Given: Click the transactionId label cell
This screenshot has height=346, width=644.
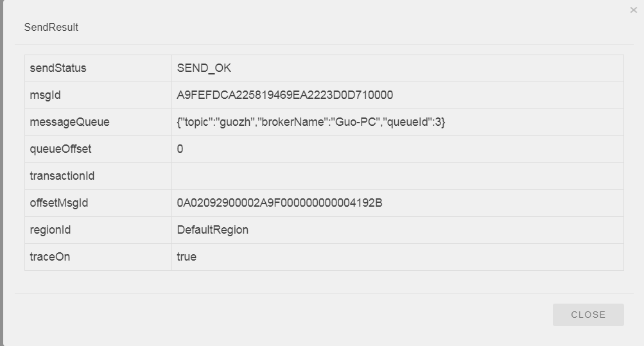Looking at the screenshot, I should (x=98, y=176).
